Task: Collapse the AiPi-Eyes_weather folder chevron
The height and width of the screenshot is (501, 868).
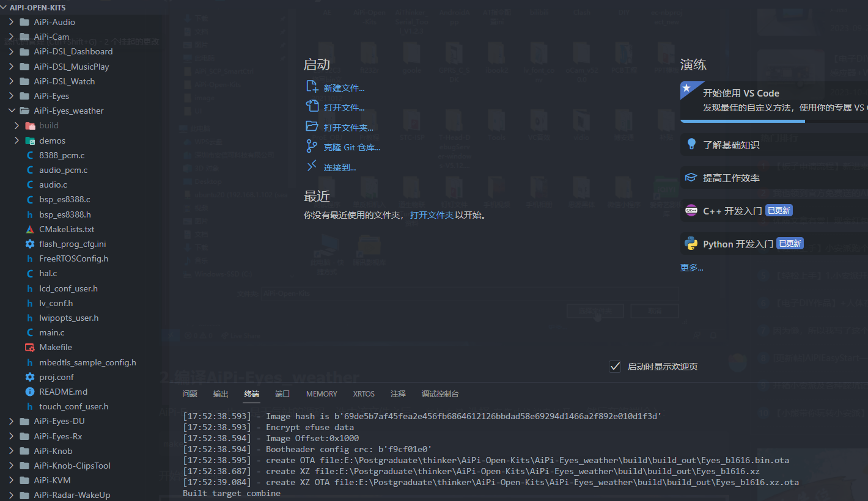Action: tap(11, 111)
